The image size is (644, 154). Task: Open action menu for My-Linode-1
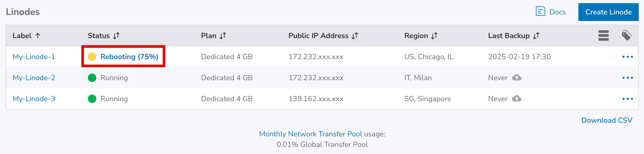pos(627,57)
